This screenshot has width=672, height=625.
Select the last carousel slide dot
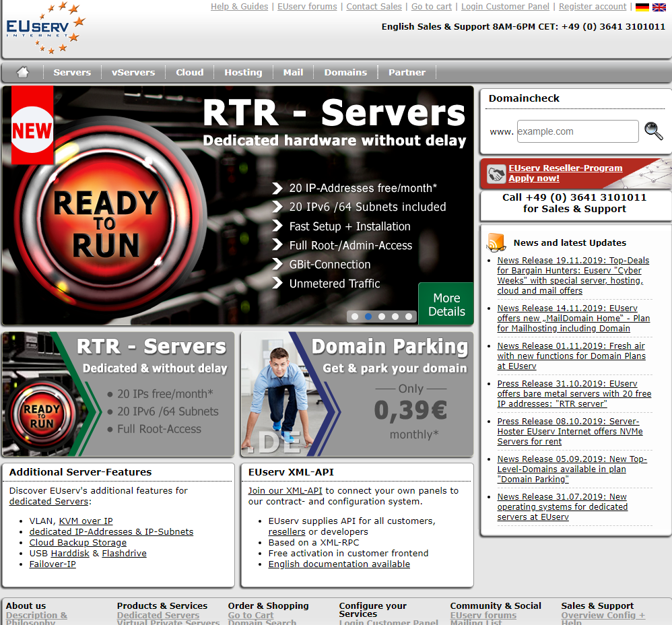[409, 316]
